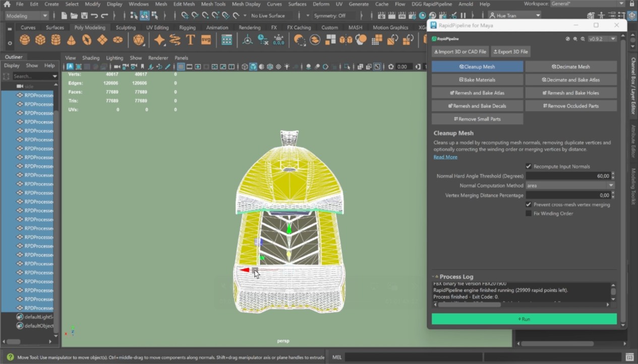The width and height of the screenshot is (638, 364).
Task: Open the DGG RapidPipeline menu
Action: tap(431, 4)
